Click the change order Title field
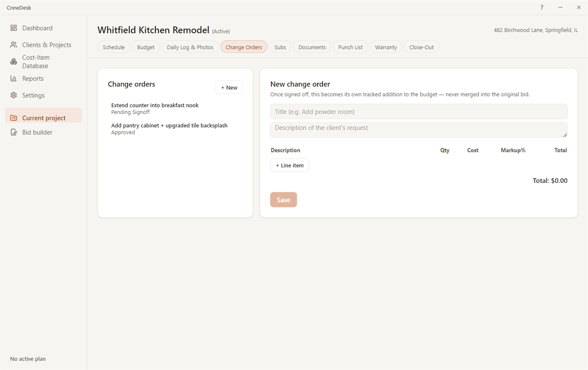The width and height of the screenshot is (588, 370). click(418, 111)
